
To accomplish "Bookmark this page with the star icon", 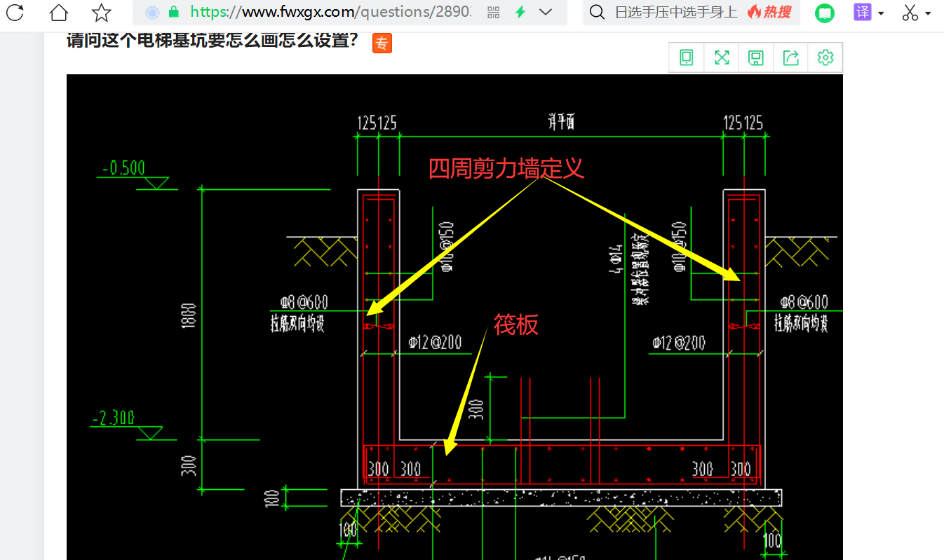I will click(x=102, y=12).
